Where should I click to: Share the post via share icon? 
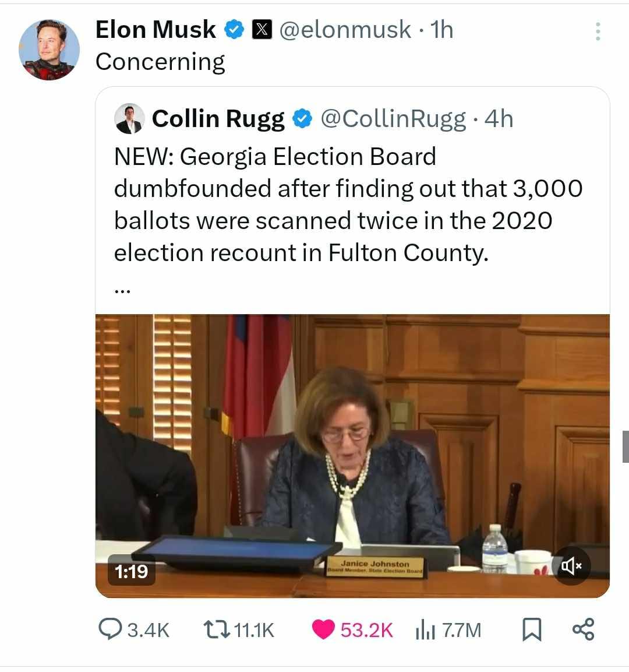pos(583,629)
